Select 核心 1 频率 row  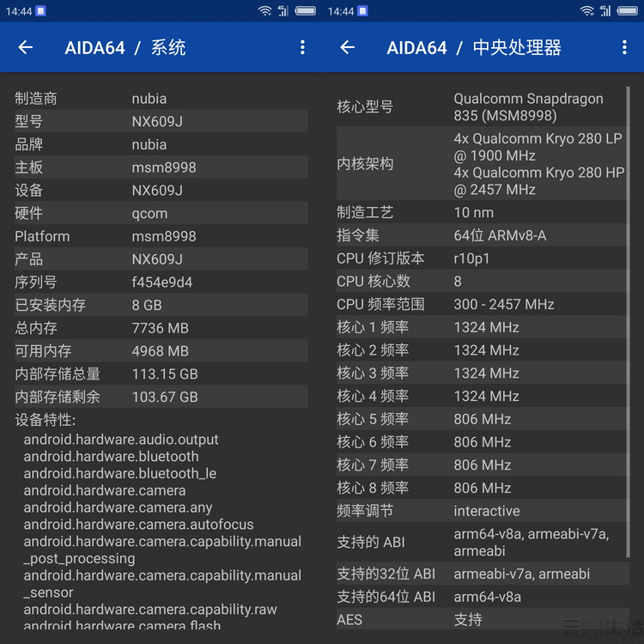483,327
